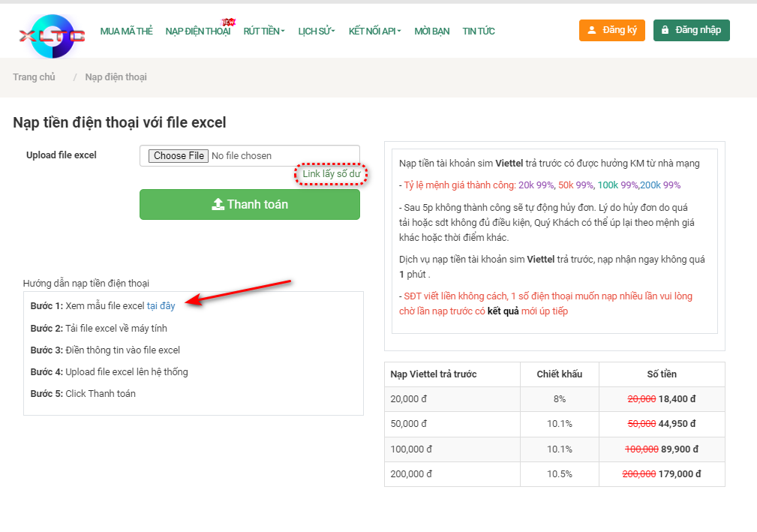This screenshot has height=532, width=757.
Task: Open the Link lấy số dư link
Action: (331, 174)
